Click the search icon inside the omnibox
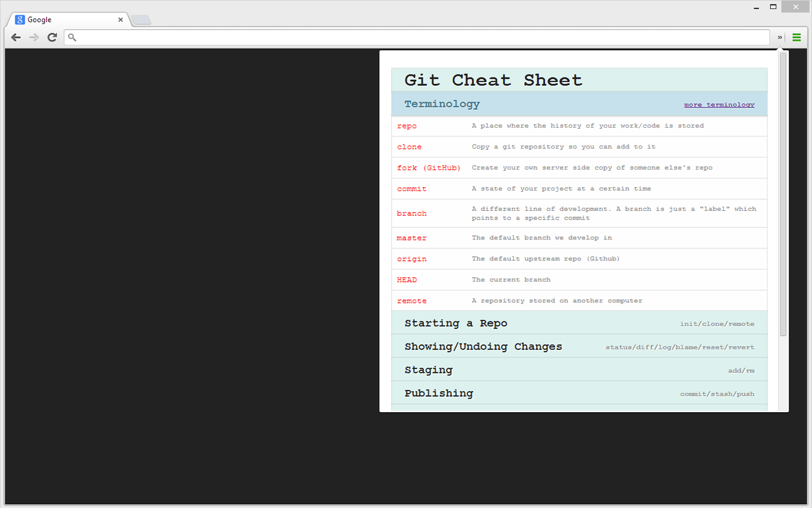812x508 pixels. (x=72, y=37)
